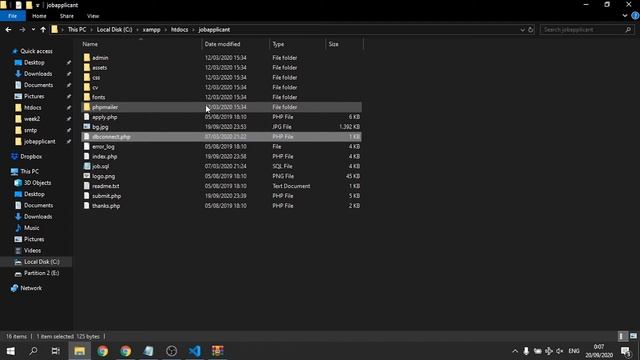
Task: Open 3D Objects under This PC
Action: coord(37,183)
